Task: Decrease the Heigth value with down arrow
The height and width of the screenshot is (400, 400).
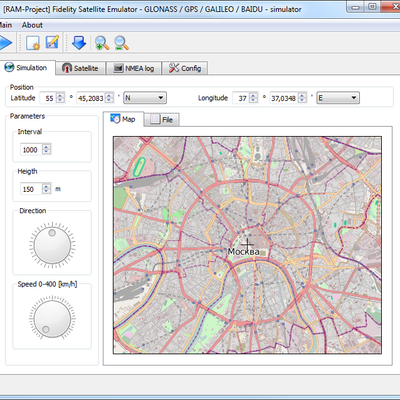Action: pyautogui.click(x=47, y=192)
